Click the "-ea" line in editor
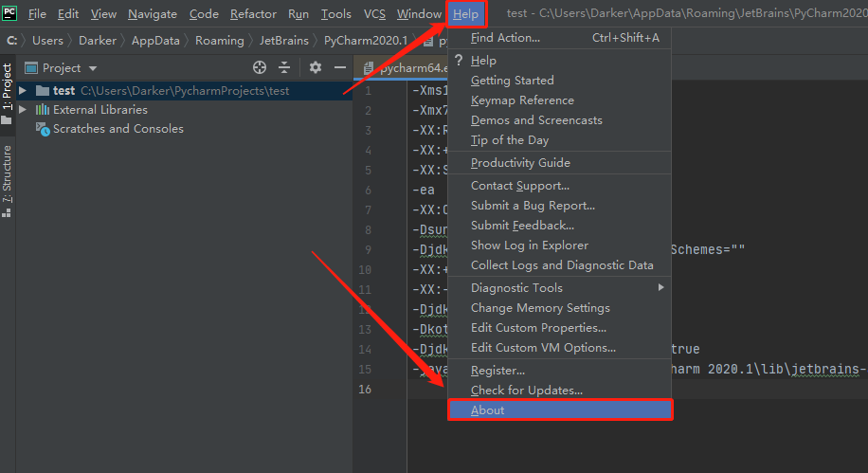The height and width of the screenshot is (473, 868). coord(424,190)
